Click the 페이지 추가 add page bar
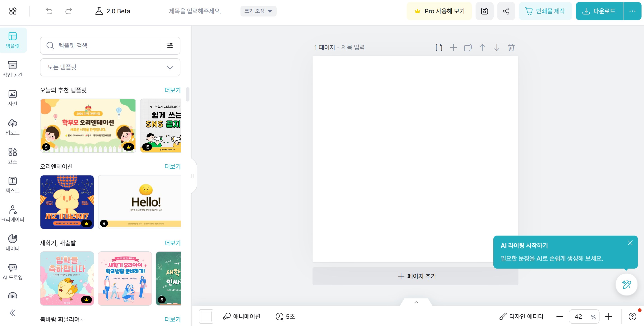This screenshot has height=326, width=644. (x=415, y=276)
